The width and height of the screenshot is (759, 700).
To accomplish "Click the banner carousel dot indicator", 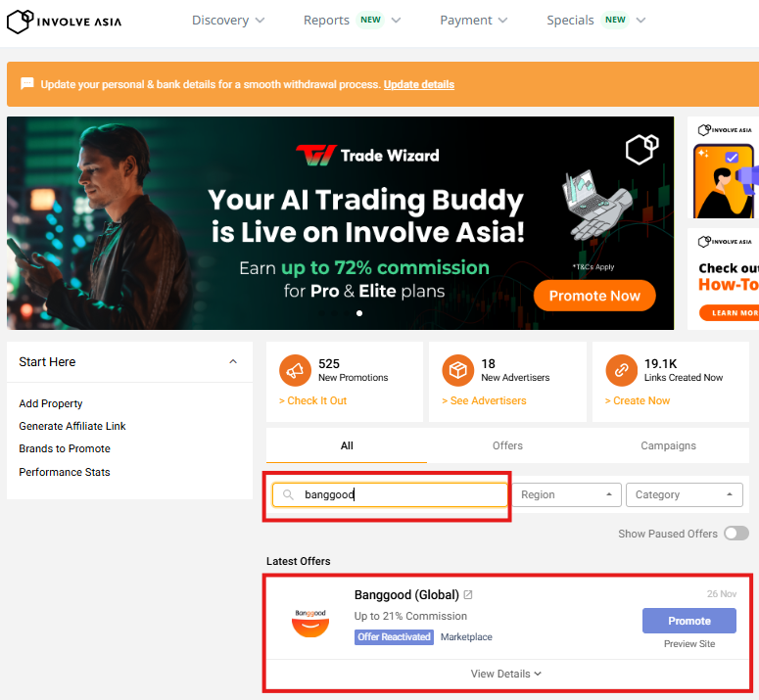I will (359, 313).
